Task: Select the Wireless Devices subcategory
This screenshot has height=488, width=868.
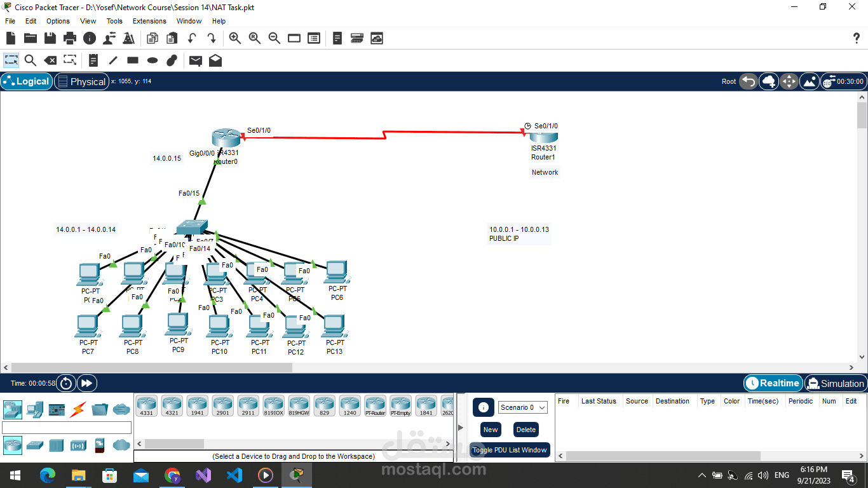Action: click(x=78, y=445)
